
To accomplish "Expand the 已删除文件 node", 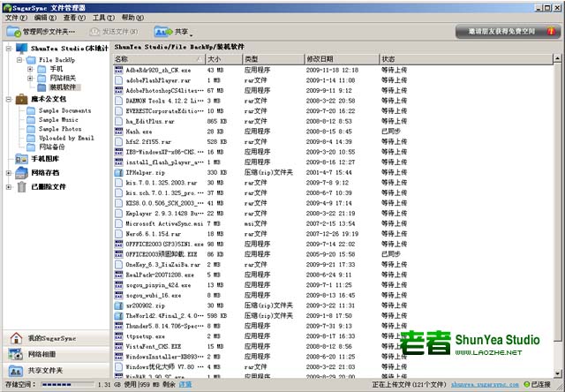I will (x=9, y=187).
